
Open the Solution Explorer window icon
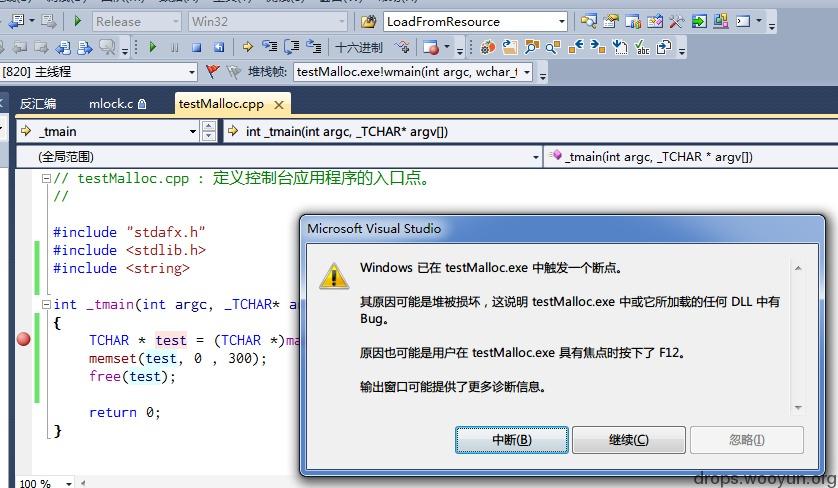tap(588, 21)
